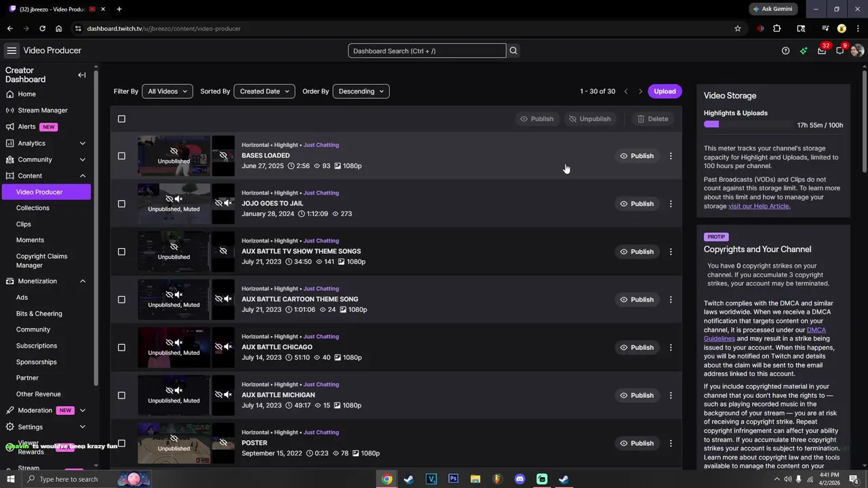
Task: Open more options for AUX BATTLE MICHIGAN
Action: [671, 395]
